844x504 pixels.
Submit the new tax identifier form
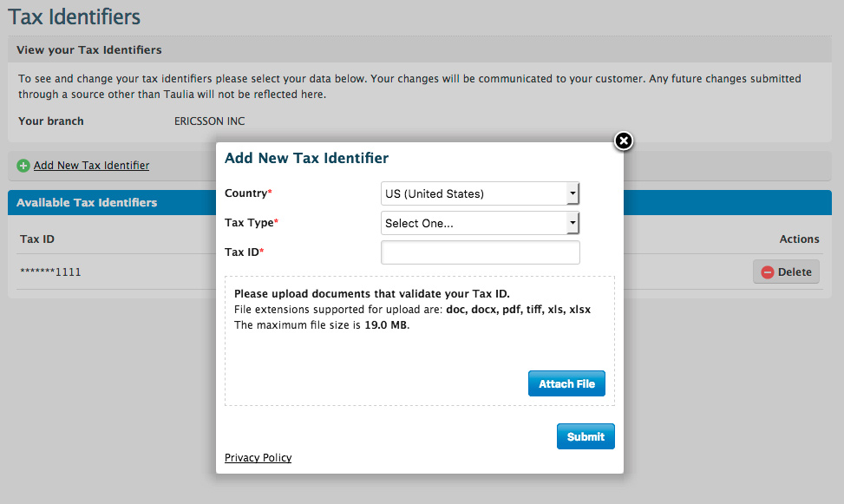[586, 436]
